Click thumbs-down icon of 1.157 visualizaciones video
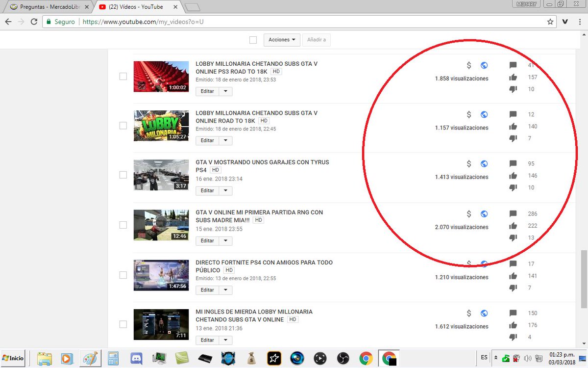This screenshot has width=588, height=368. point(513,138)
